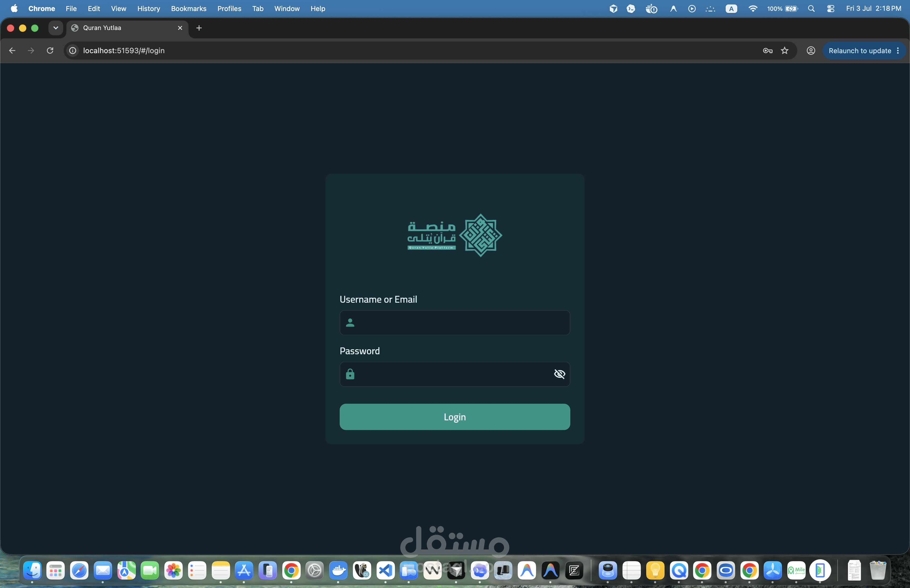The width and height of the screenshot is (910, 588).
Task: Open Control Center in menu bar
Action: (x=830, y=8)
